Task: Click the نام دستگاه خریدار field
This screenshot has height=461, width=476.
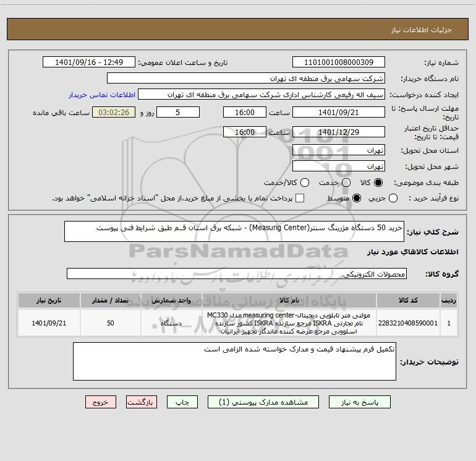Action: pos(246,78)
